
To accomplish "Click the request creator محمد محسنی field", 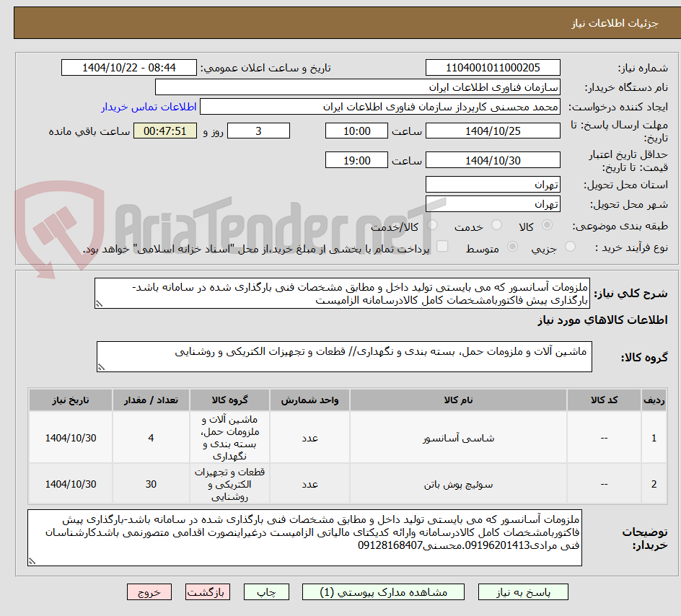I will point(380,107).
